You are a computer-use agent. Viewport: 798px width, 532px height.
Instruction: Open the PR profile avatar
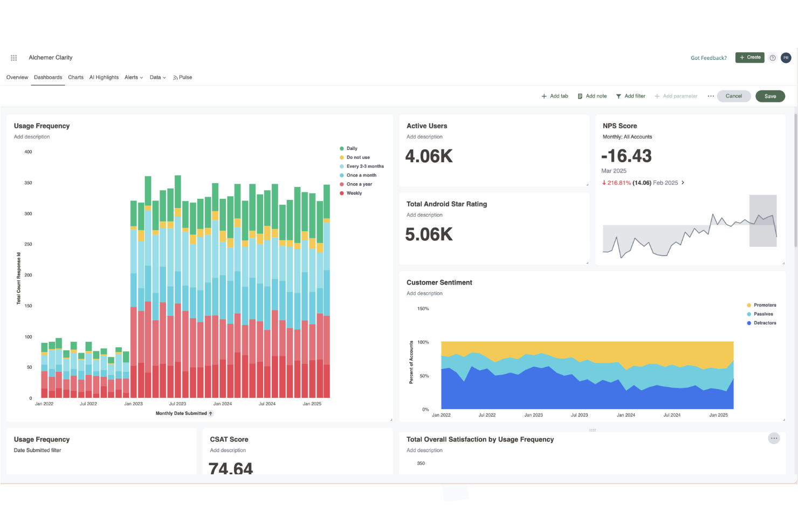(x=786, y=58)
